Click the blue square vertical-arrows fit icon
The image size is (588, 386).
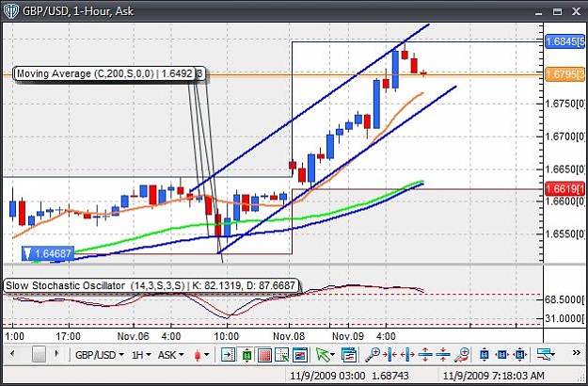[x=485, y=355]
